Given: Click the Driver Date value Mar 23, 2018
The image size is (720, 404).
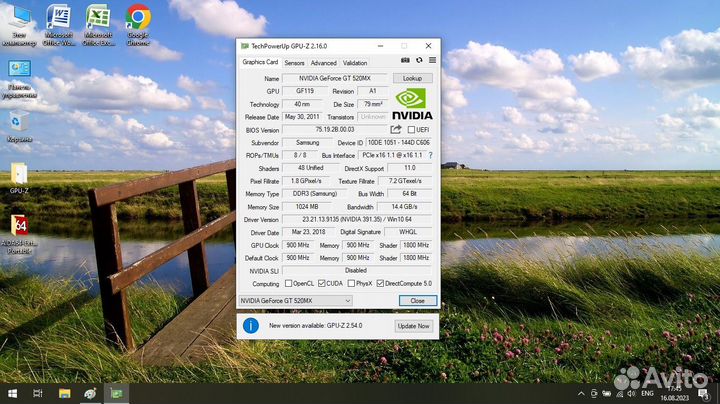Looking at the screenshot, I should coord(309,232).
